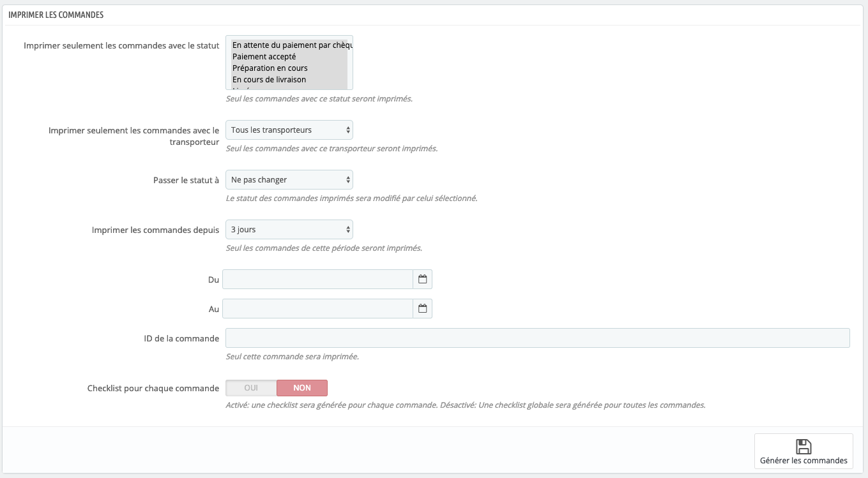Open the 'Tous les transporteurs' dropdown
Viewport: 868px width, 478px height.
[x=287, y=130]
